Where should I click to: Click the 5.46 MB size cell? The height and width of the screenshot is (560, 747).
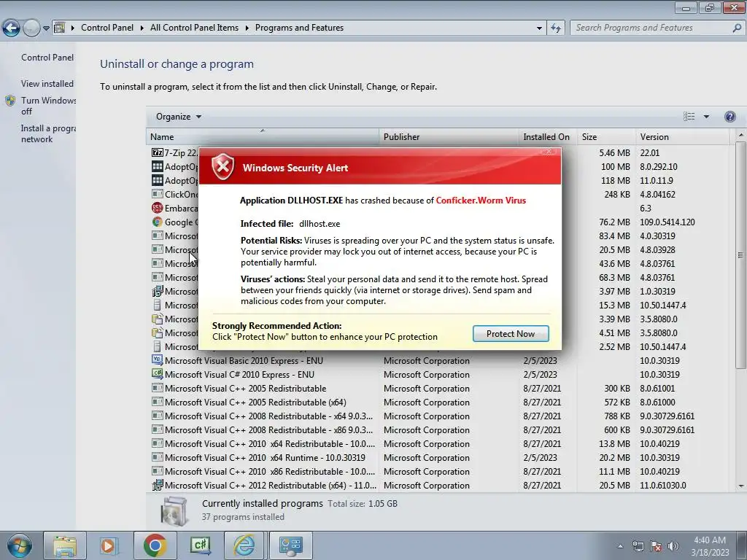tap(614, 153)
